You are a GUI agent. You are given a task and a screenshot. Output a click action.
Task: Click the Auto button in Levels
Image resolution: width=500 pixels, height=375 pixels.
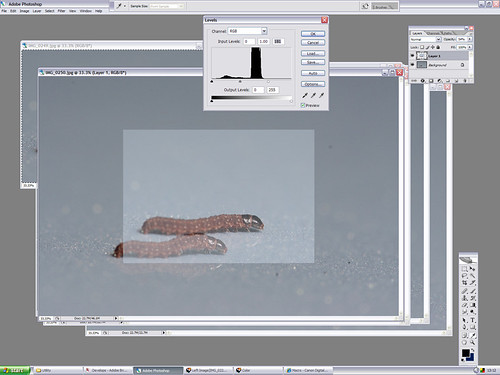313,73
